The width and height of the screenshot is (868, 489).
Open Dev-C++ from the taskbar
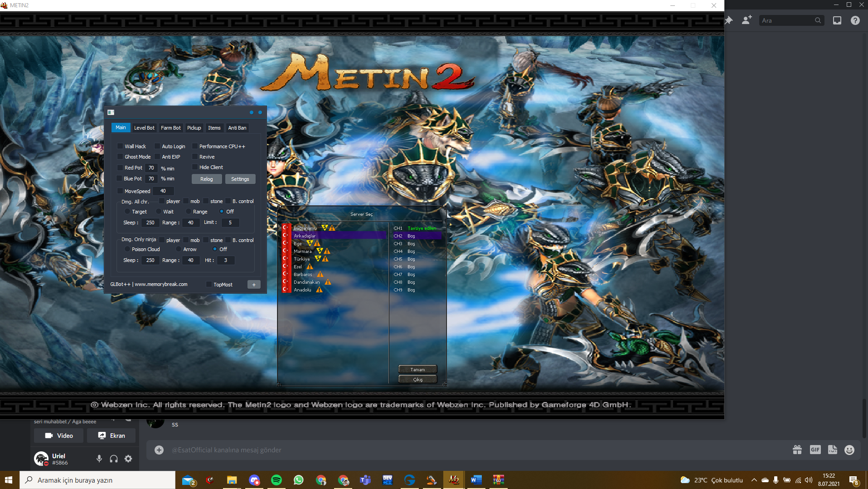[x=388, y=480]
